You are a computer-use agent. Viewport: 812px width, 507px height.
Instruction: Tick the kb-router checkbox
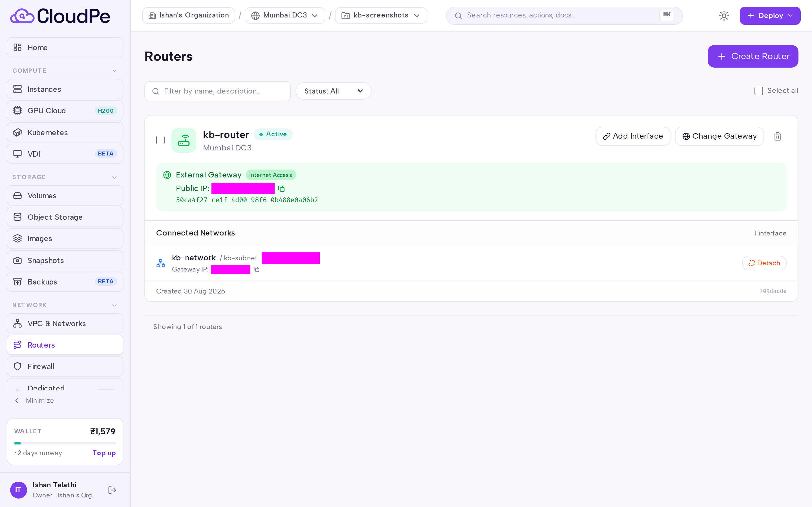(x=160, y=140)
